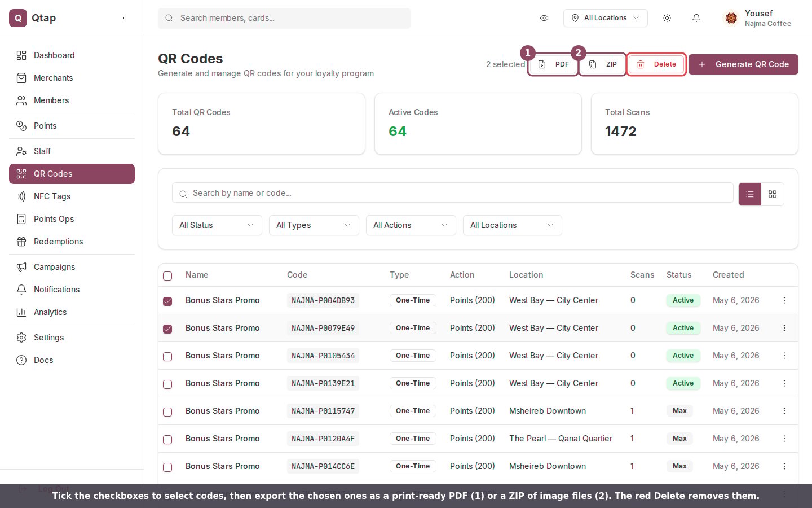Screen dimensions: 812x508
Task: Go to Dashboard in sidebar
Action: tap(72, 55)
